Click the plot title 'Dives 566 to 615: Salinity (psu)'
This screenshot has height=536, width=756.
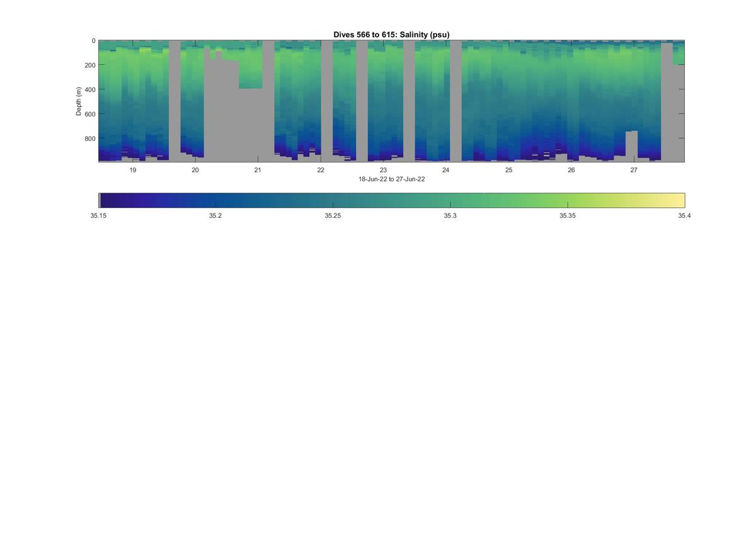pos(391,35)
